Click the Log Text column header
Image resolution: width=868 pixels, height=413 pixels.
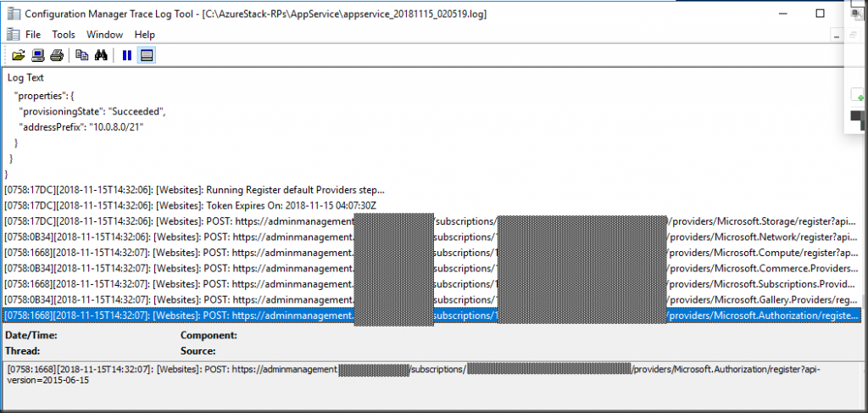(x=26, y=77)
